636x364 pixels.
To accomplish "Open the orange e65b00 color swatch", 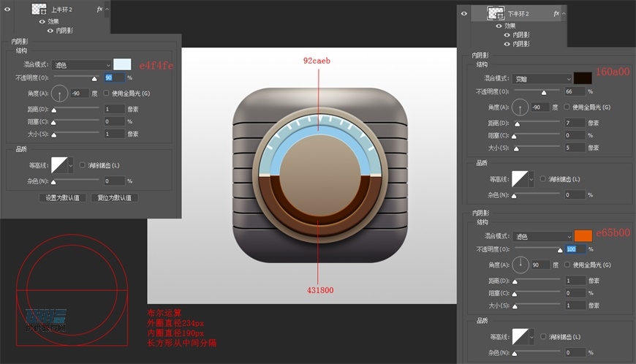I will pos(583,236).
